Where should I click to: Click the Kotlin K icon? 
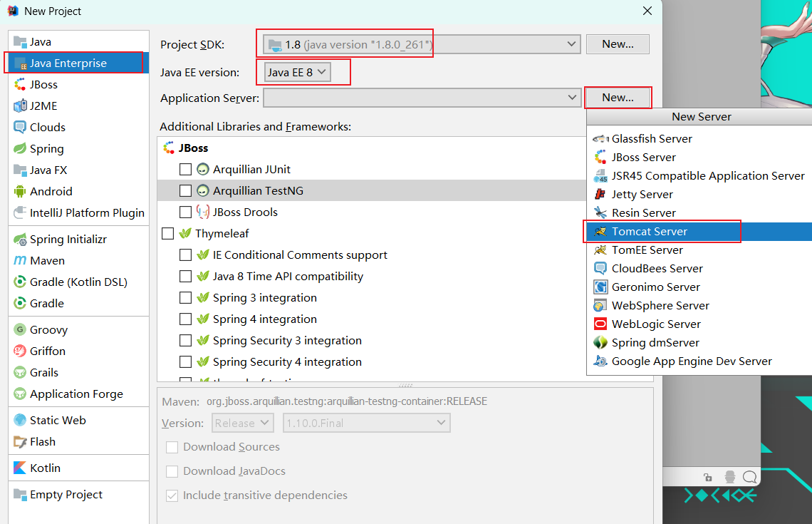pos(20,468)
